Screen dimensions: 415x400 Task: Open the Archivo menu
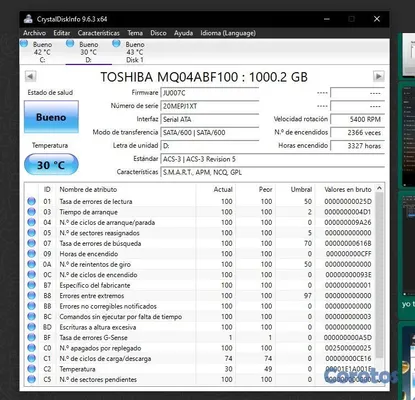34,33
